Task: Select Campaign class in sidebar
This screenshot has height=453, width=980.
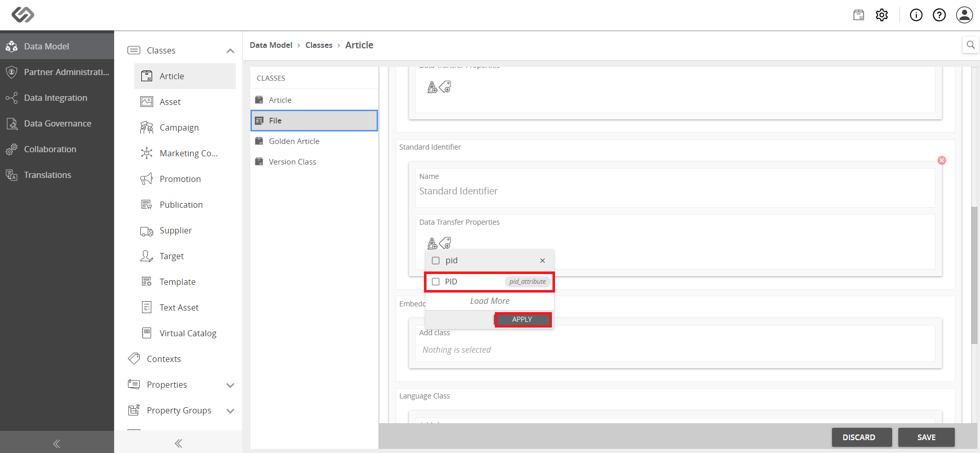Action: click(185, 128)
